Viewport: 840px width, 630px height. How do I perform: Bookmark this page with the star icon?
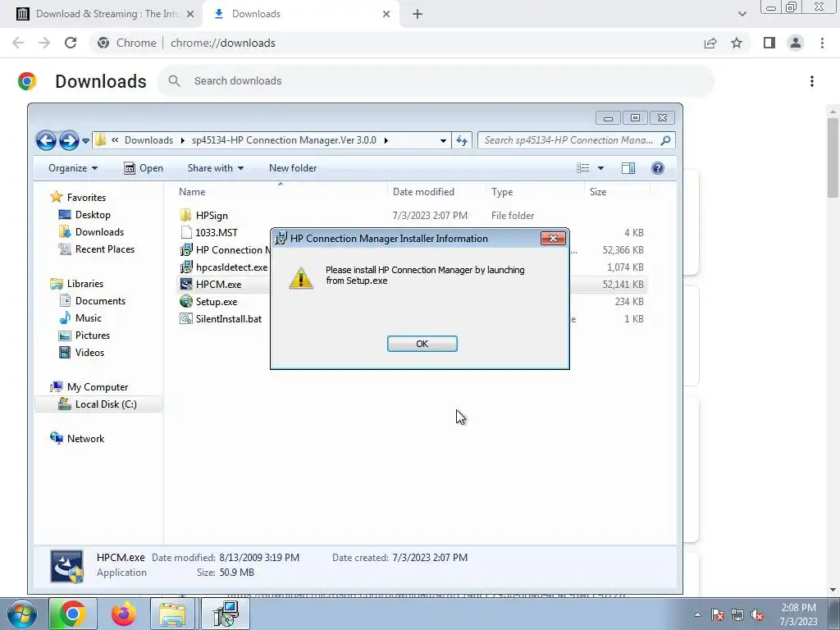[x=737, y=43]
